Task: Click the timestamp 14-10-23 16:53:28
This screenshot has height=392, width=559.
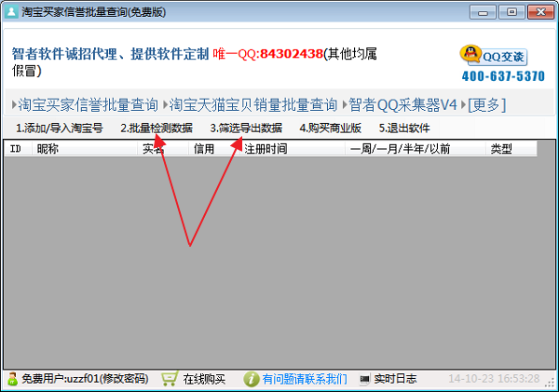Action: [494, 378]
